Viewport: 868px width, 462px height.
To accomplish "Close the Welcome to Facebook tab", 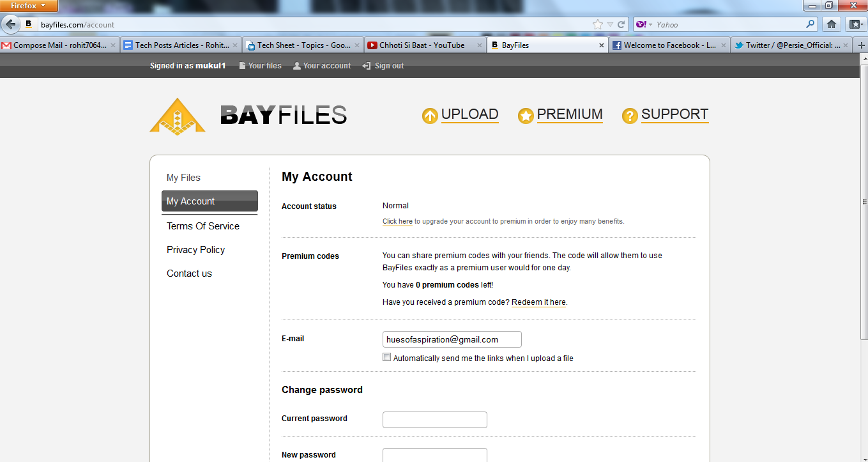I will tap(724, 45).
